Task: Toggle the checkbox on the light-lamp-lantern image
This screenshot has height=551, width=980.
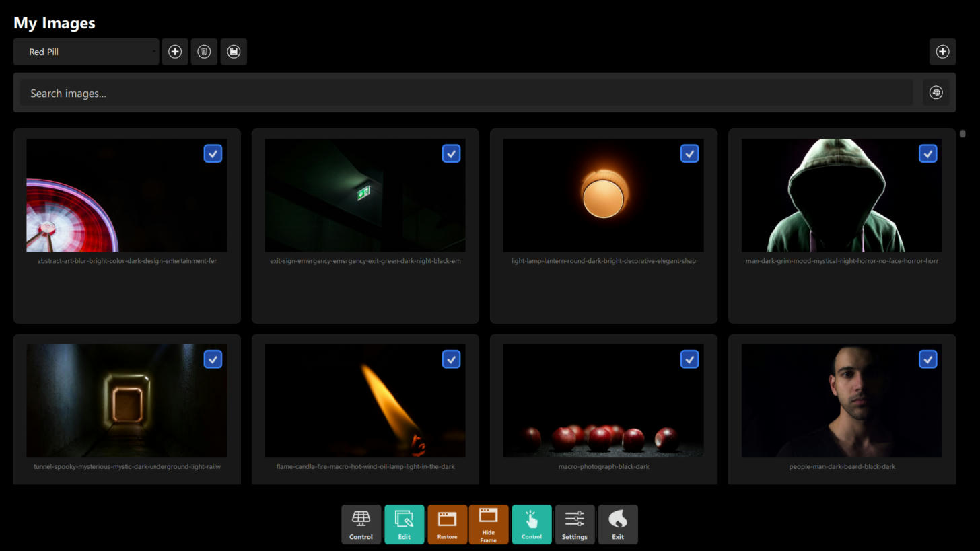Action: (689, 154)
